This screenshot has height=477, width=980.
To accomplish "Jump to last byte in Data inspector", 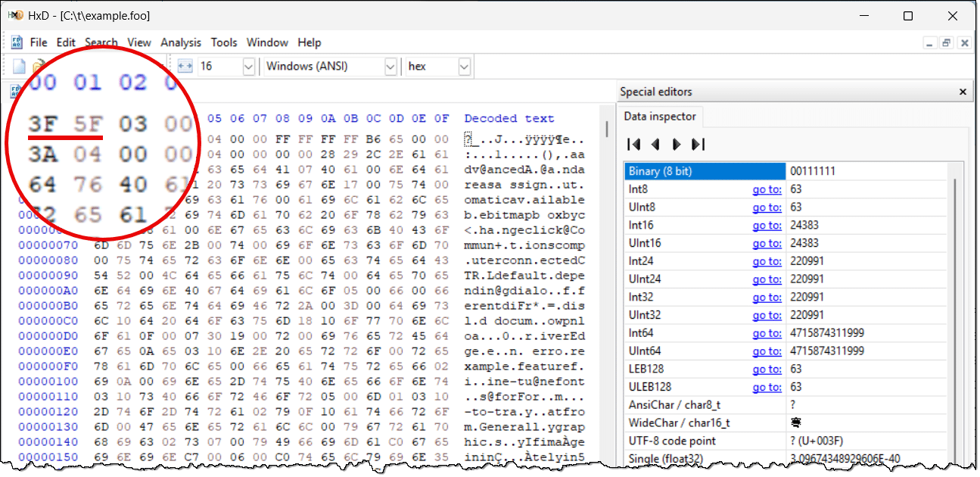I will pyautogui.click(x=698, y=144).
